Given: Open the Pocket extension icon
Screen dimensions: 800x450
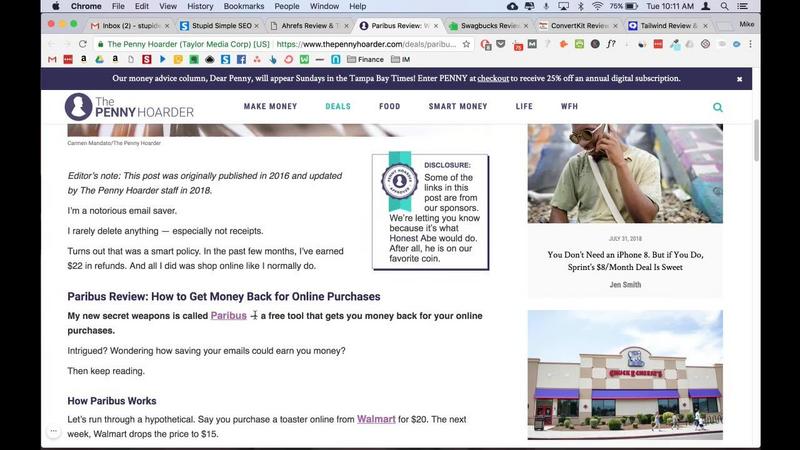Looking at the screenshot, I should [501, 44].
